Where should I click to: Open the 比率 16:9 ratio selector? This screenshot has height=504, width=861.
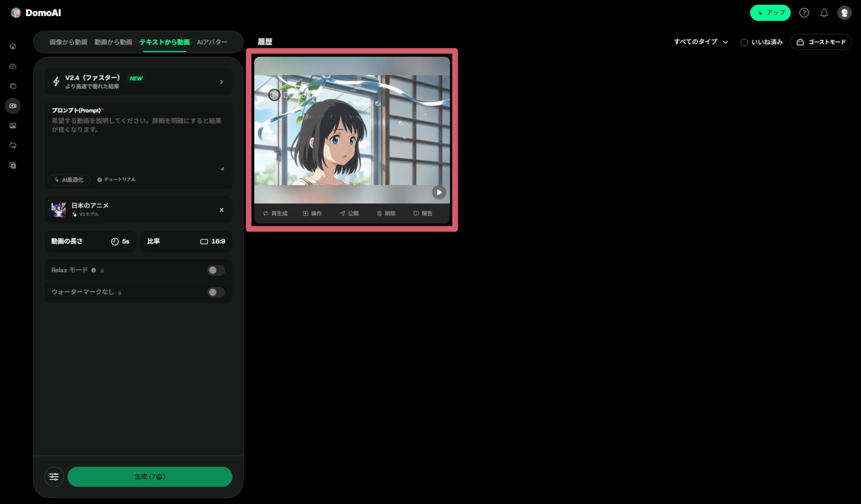[x=186, y=241]
